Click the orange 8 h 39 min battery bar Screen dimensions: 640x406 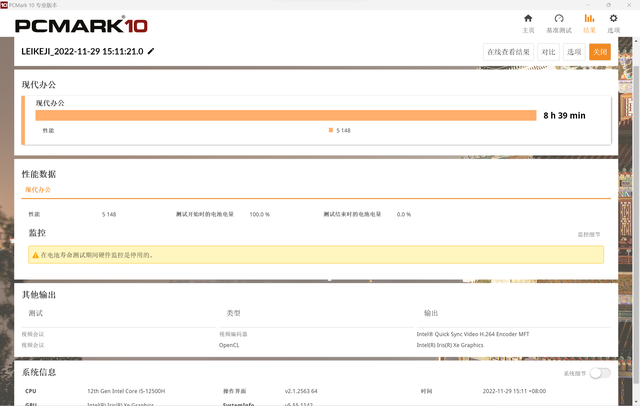286,115
